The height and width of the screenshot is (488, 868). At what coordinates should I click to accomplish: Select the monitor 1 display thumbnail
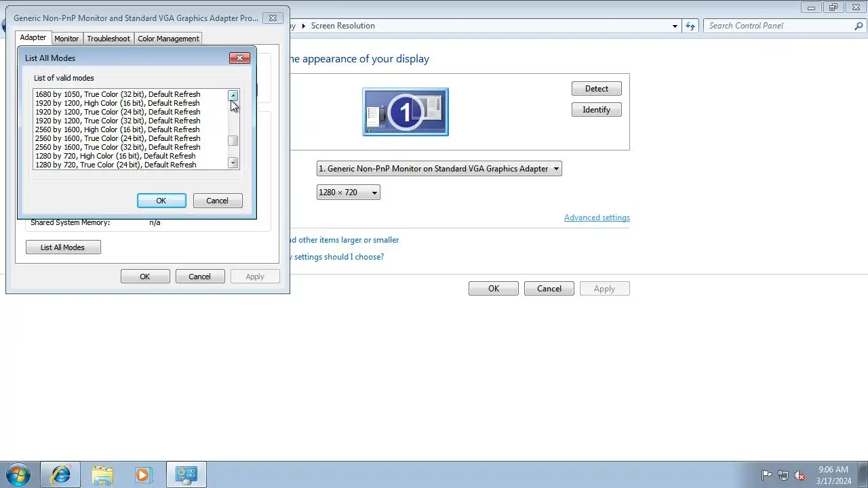coord(406,112)
